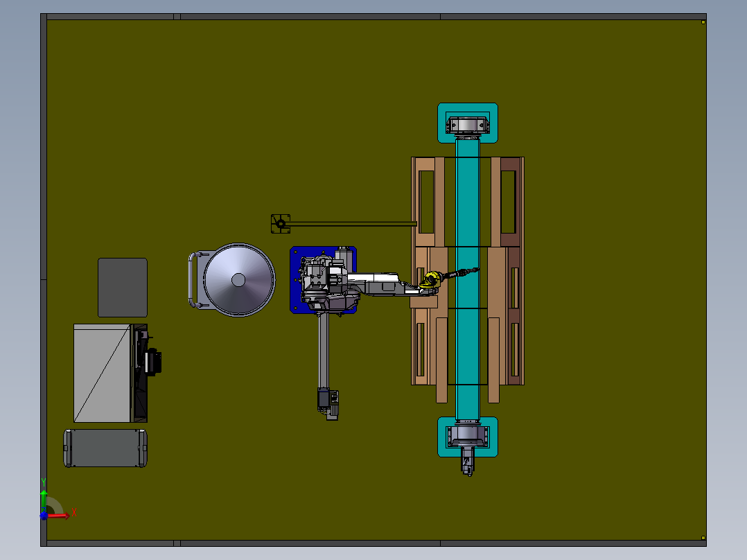Select the long teal central beam
The image size is (747, 560).
point(468,280)
